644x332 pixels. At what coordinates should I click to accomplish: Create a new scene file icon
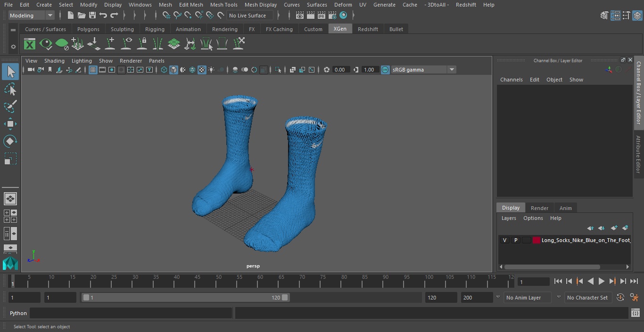[x=70, y=16]
